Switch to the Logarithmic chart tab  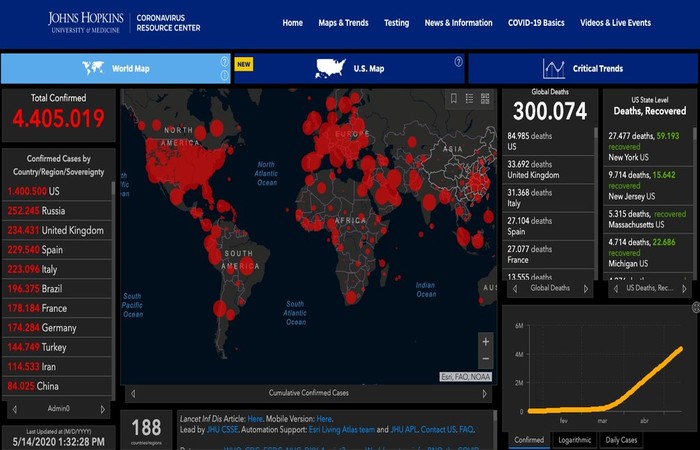(x=574, y=440)
